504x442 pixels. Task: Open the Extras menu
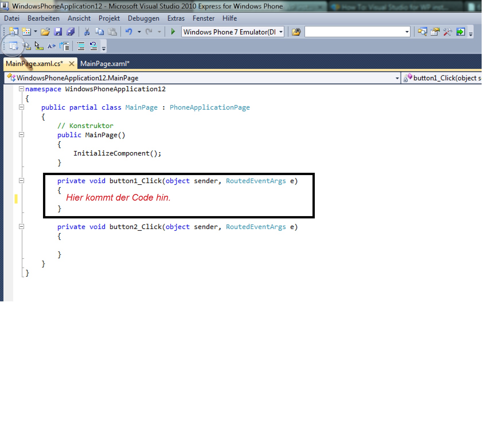pos(176,18)
